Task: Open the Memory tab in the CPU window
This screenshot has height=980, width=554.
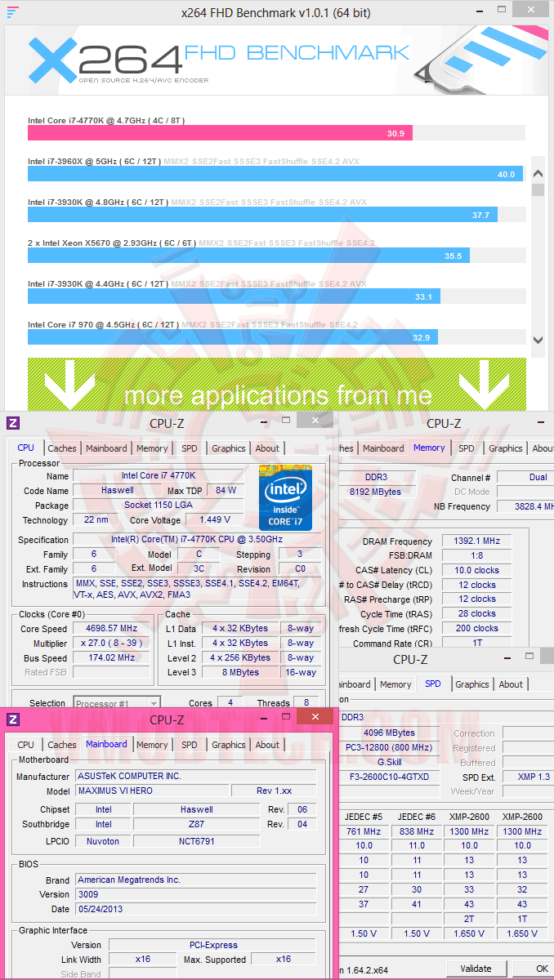Action: [152, 448]
